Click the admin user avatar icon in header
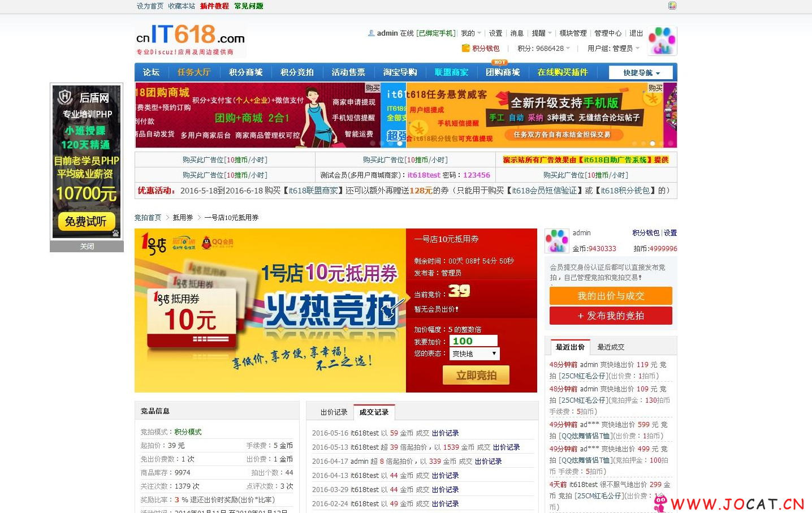The image size is (812, 513). (x=662, y=41)
